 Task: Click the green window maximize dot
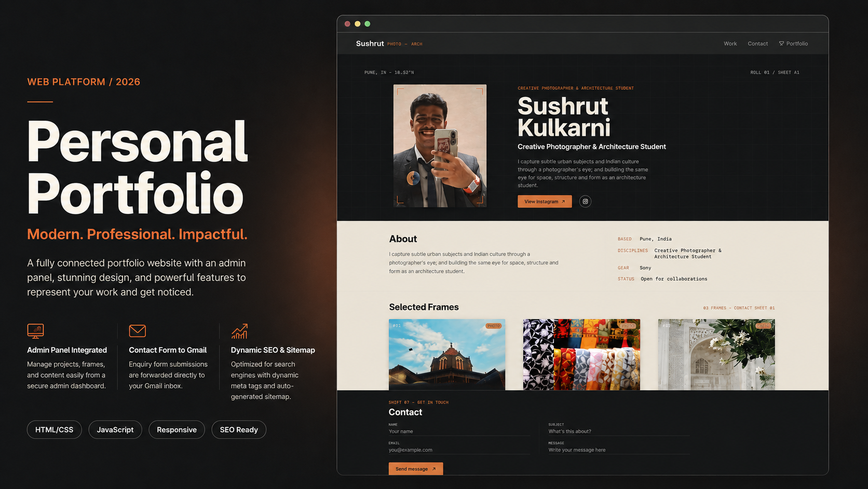[x=368, y=24]
